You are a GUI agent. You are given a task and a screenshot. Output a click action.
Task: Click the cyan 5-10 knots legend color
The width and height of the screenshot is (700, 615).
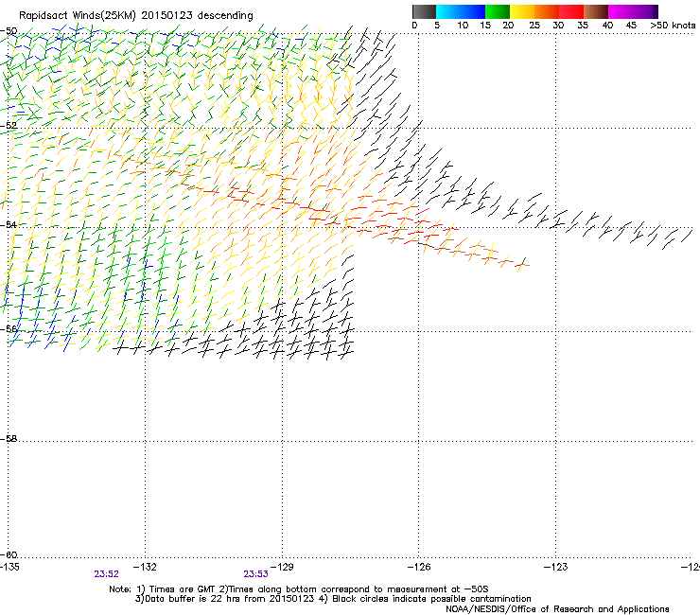448,11
